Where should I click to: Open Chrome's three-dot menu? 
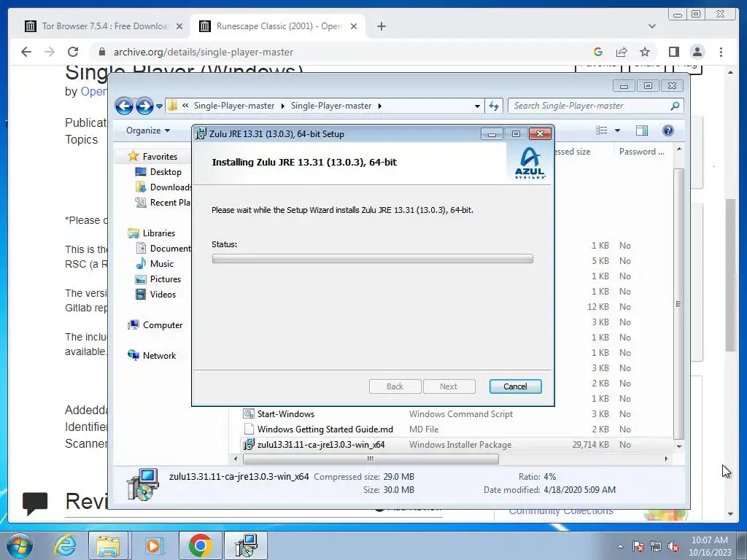721,52
